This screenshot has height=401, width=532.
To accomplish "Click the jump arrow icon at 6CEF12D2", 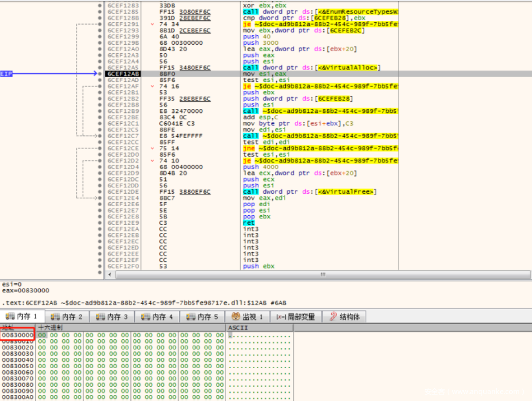I will click(x=152, y=160).
